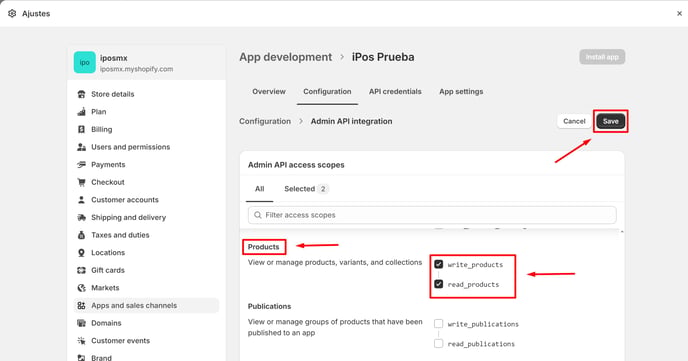This screenshot has height=361, width=688.
Task: Click the Domains icon
Action: pos(81,323)
